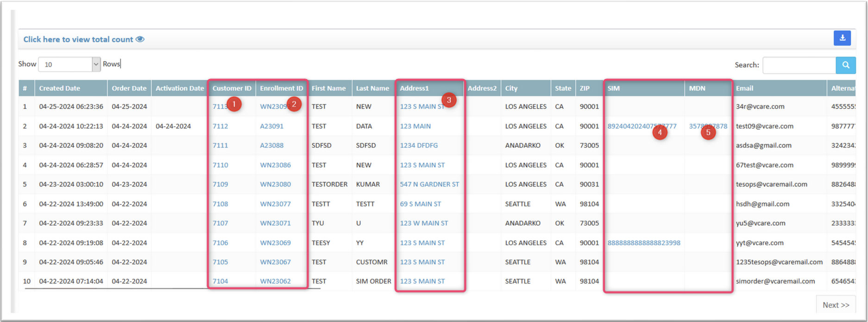Open enrollment ID A23091
The width and height of the screenshot is (868, 322).
coord(271,126)
